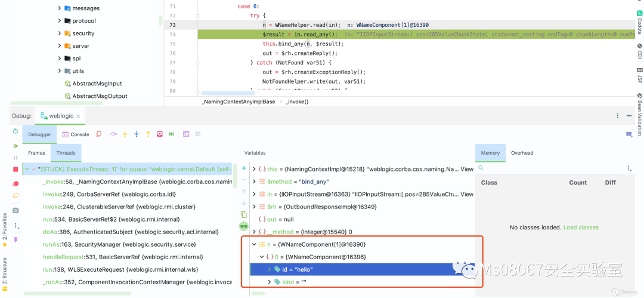Select the Threads tab
644x298 pixels.
[66, 153]
